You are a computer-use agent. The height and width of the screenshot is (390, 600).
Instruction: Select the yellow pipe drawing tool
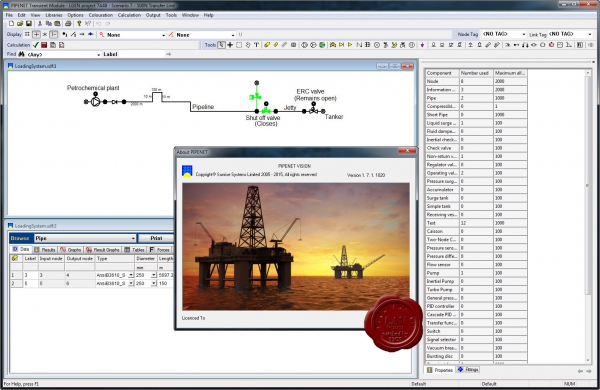point(267,45)
